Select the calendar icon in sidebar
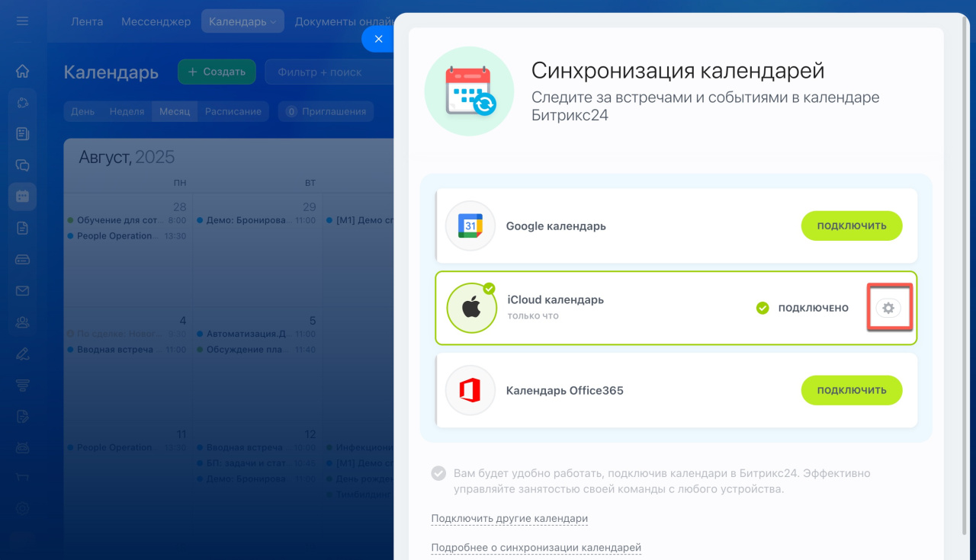Screen dimensions: 976x560 coord(22,196)
